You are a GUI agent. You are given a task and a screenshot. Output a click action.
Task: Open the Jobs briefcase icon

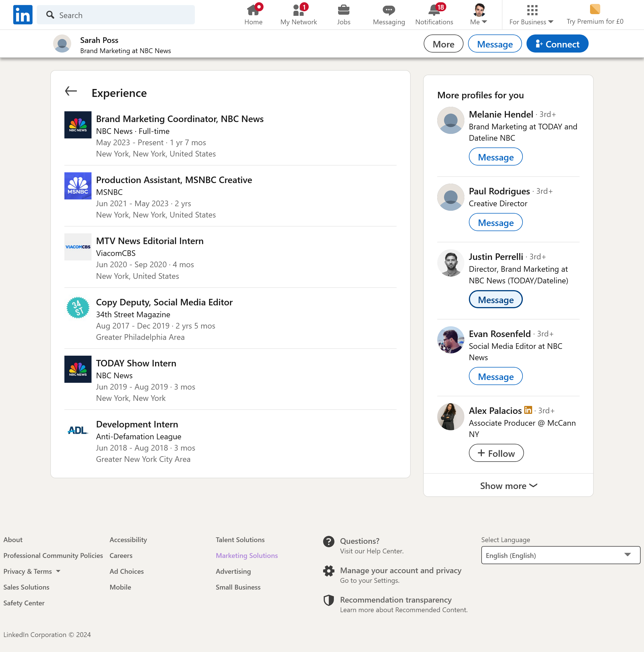[x=343, y=10]
